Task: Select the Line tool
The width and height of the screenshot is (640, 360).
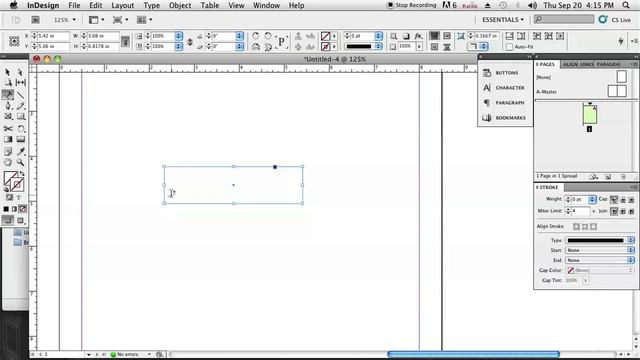Action: click(x=20, y=95)
